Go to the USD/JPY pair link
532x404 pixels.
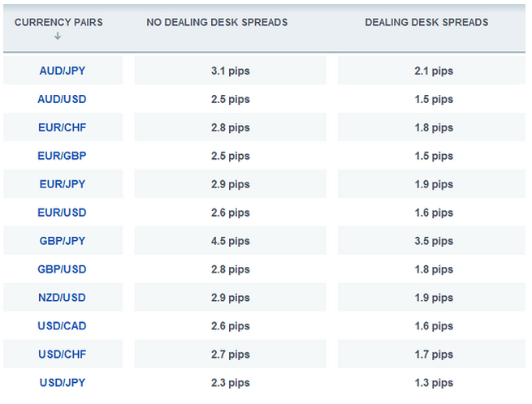point(63,383)
